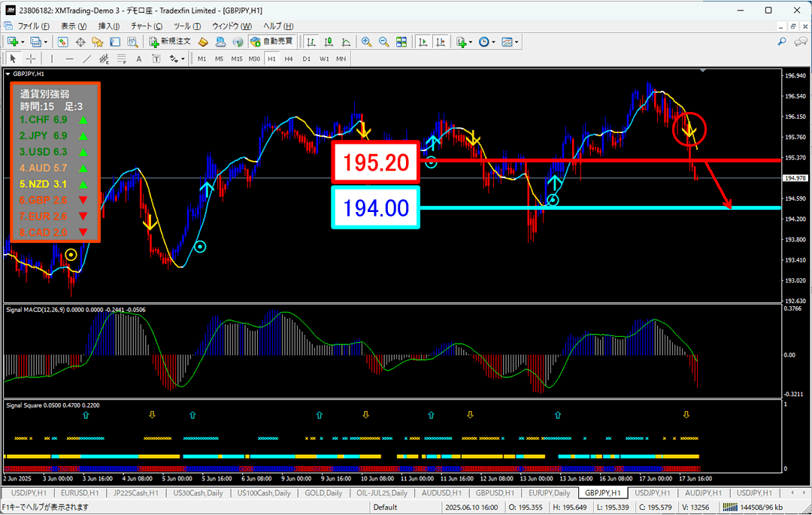812x515 pixels.
Task: Click chart tabs right arrow
Action: (806, 492)
